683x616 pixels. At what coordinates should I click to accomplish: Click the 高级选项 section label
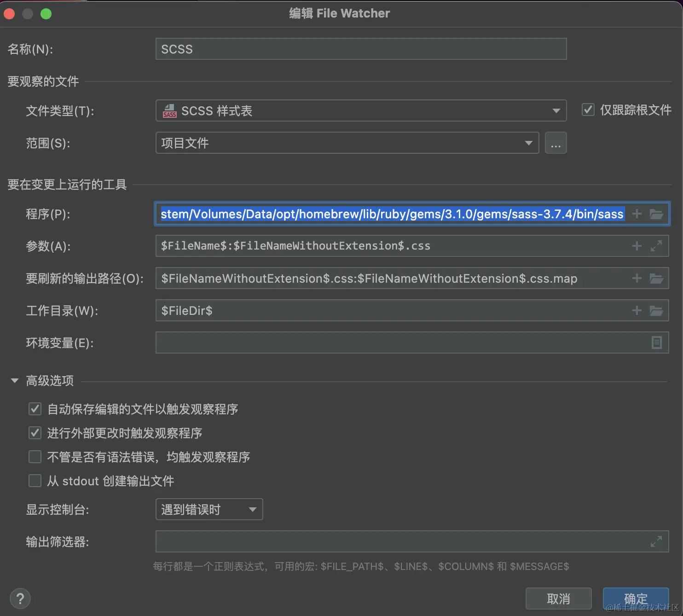coord(50,381)
